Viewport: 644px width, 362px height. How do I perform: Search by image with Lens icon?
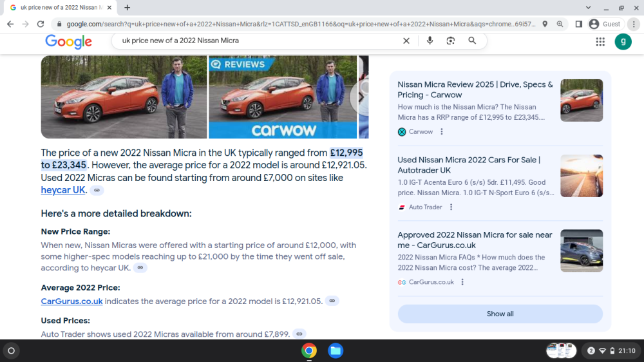(451, 41)
